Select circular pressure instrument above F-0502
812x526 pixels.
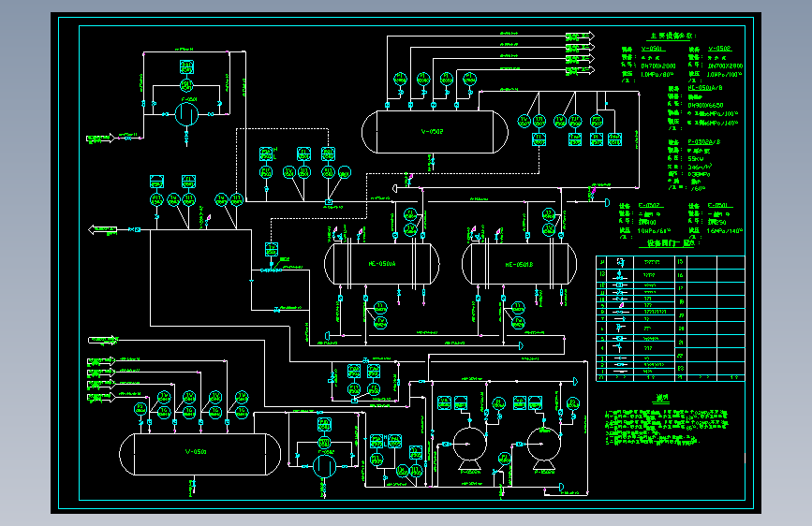click(324, 442)
